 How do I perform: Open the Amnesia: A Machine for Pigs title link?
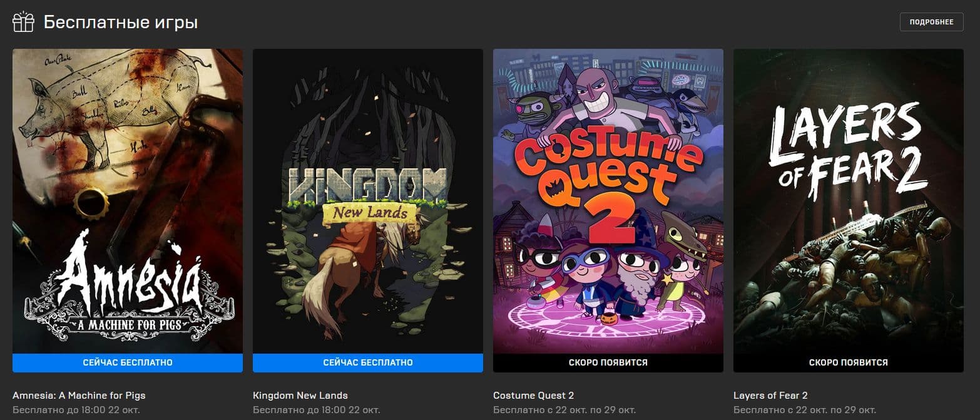coord(79,395)
